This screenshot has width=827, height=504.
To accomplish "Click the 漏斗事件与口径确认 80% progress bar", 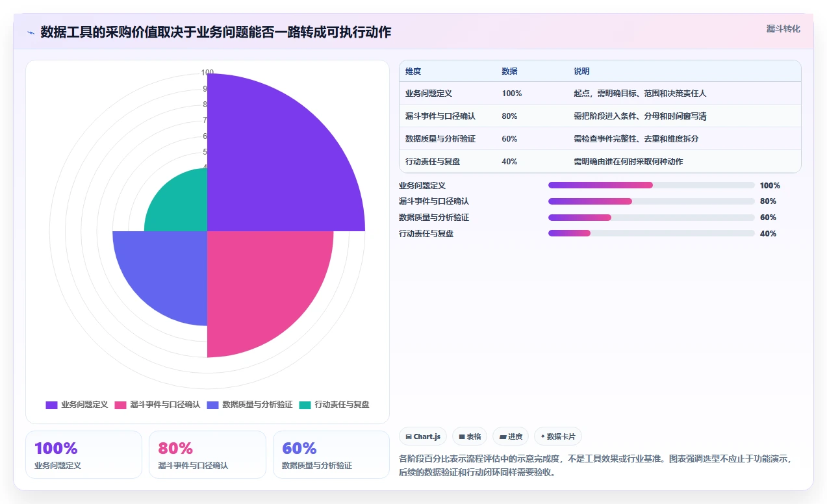I will (652, 201).
